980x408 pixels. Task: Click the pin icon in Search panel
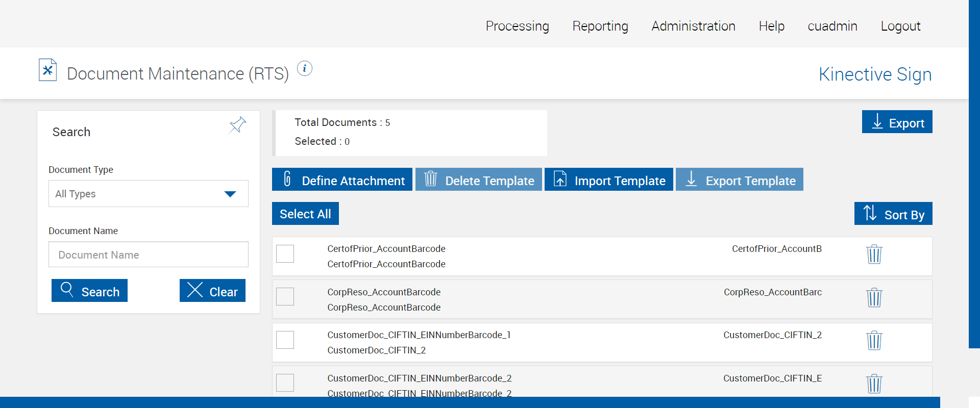pyautogui.click(x=237, y=125)
